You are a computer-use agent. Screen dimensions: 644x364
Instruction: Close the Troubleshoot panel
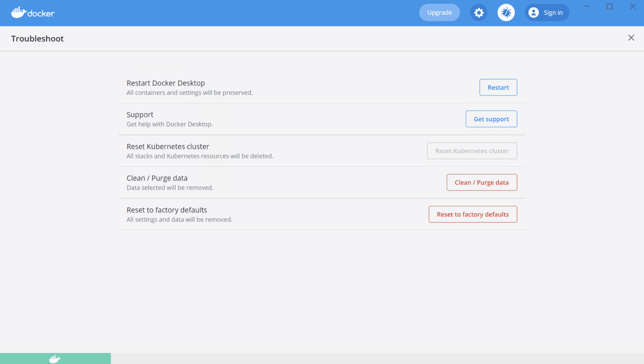tap(631, 38)
